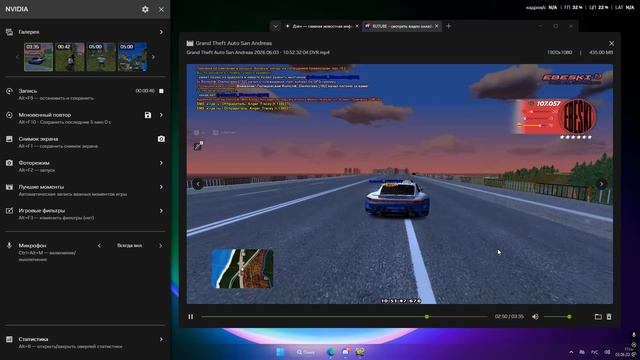Select the Фоторежим menu row label
This screenshot has width=640, height=360.
[34, 163]
